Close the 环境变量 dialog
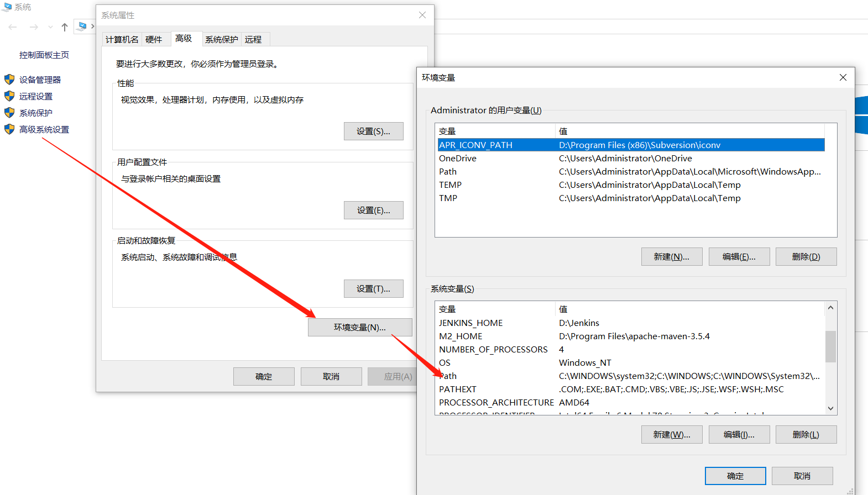The image size is (868, 495). coord(843,77)
